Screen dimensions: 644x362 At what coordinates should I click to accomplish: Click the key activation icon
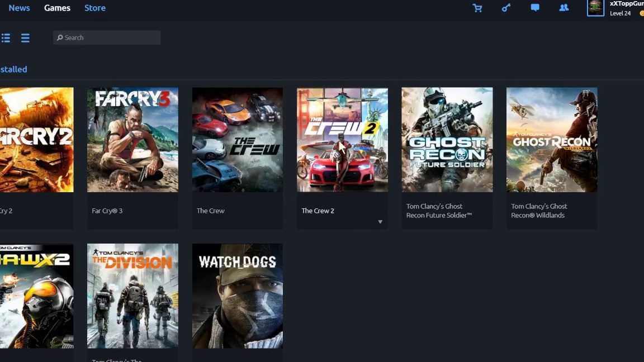click(506, 8)
